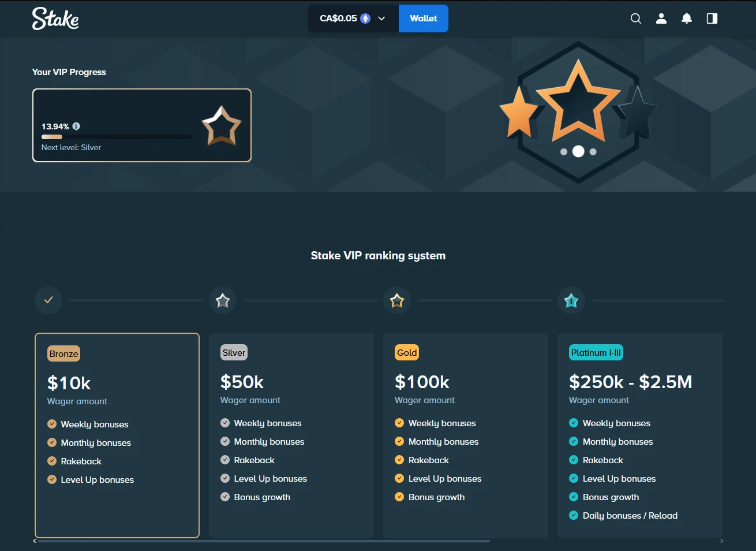Click the filled orange star on left
The height and width of the screenshot is (551, 756).
click(x=518, y=113)
